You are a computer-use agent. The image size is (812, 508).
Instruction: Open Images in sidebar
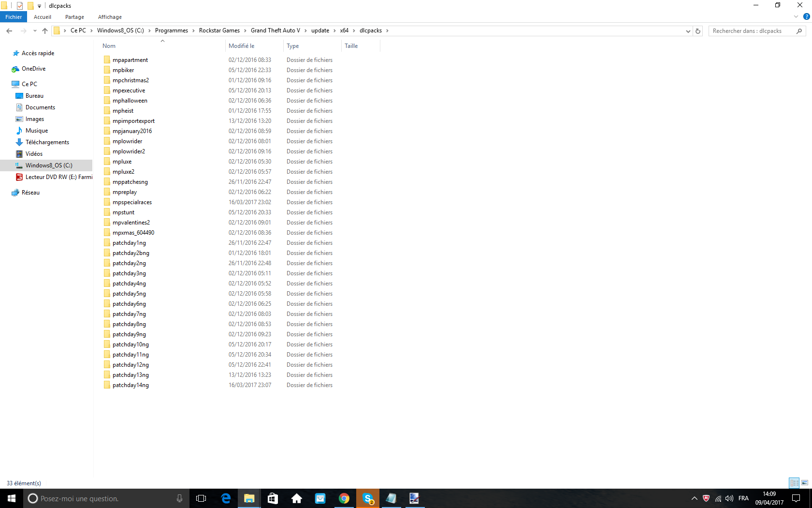(x=34, y=119)
